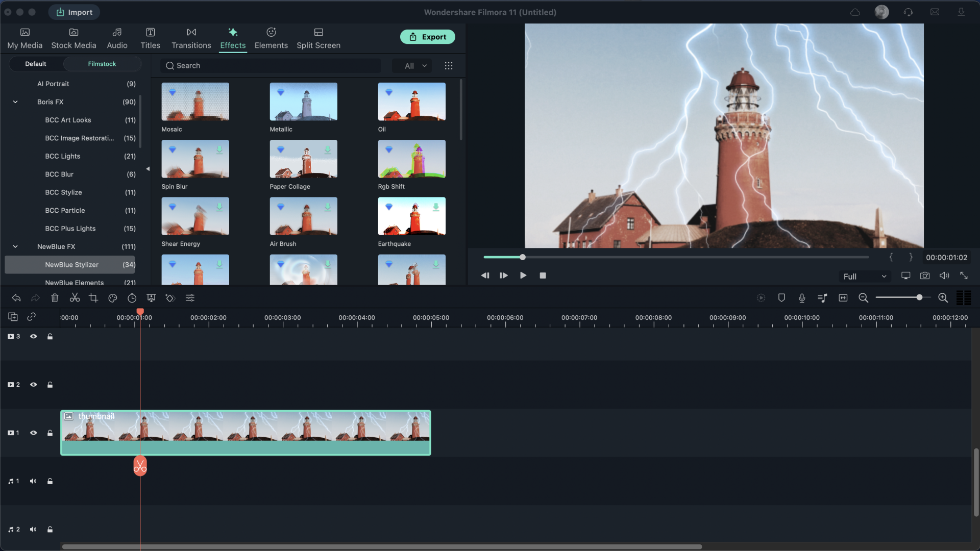The image size is (980, 551).
Task: Open AI Portrait effects category
Action: pos(53,84)
